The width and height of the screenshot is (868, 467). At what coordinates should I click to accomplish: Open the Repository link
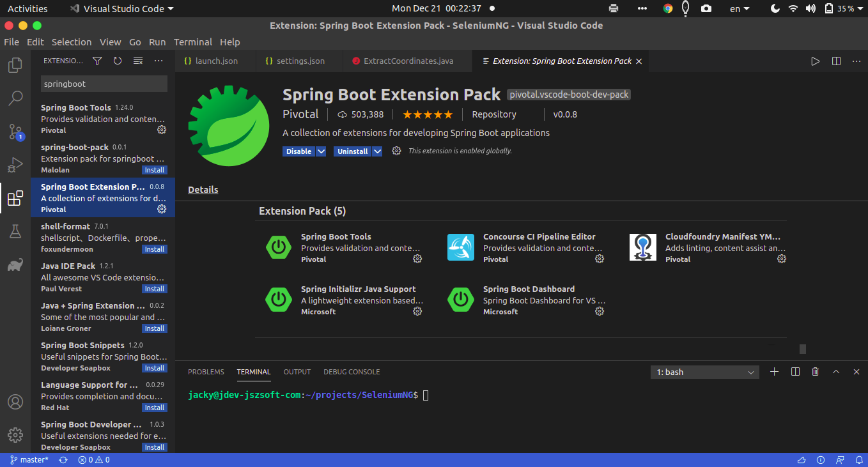[494, 114]
